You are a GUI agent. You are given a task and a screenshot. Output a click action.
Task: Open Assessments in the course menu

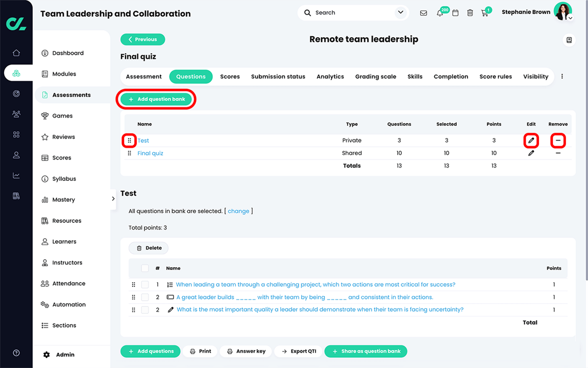[x=72, y=95]
